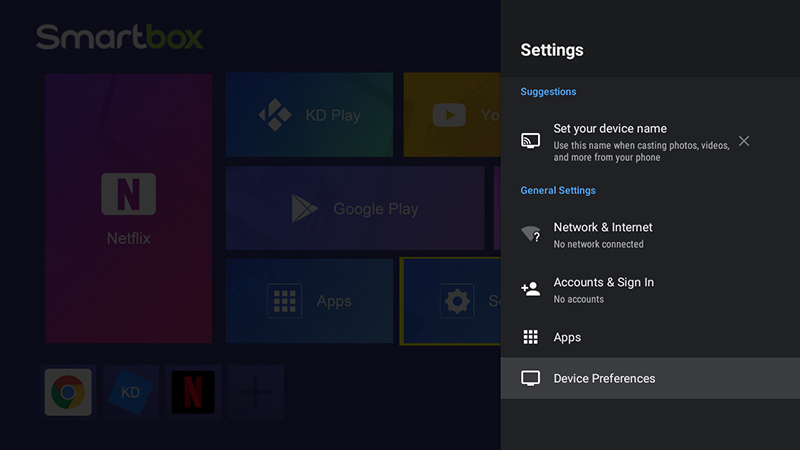Launch the KD shortcut icon
The image size is (800, 450).
click(x=131, y=392)
